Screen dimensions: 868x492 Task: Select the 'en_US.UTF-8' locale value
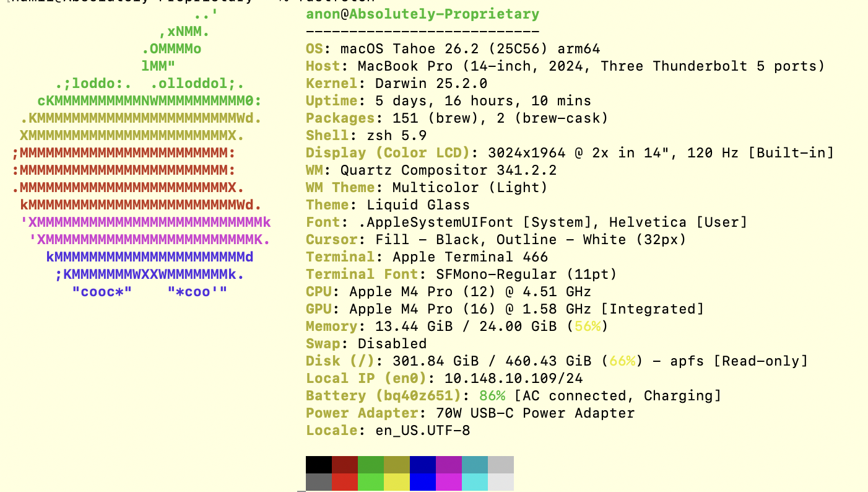coord(423,431)
